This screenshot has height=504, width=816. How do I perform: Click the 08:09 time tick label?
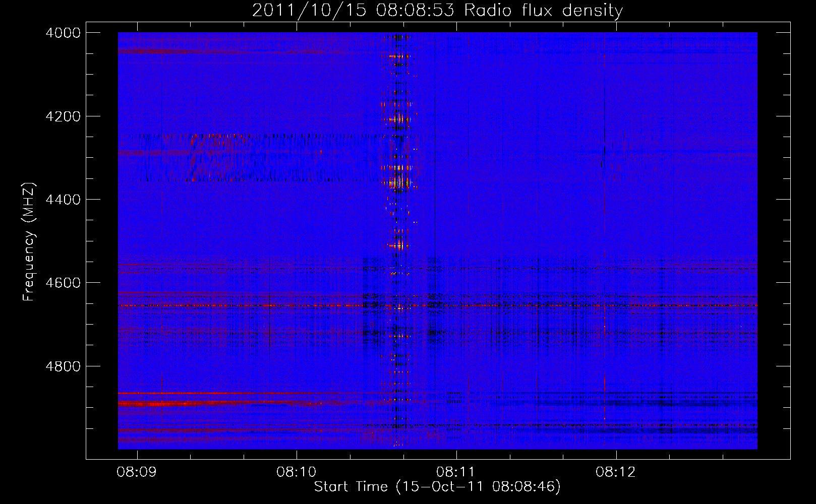(137, 472)
